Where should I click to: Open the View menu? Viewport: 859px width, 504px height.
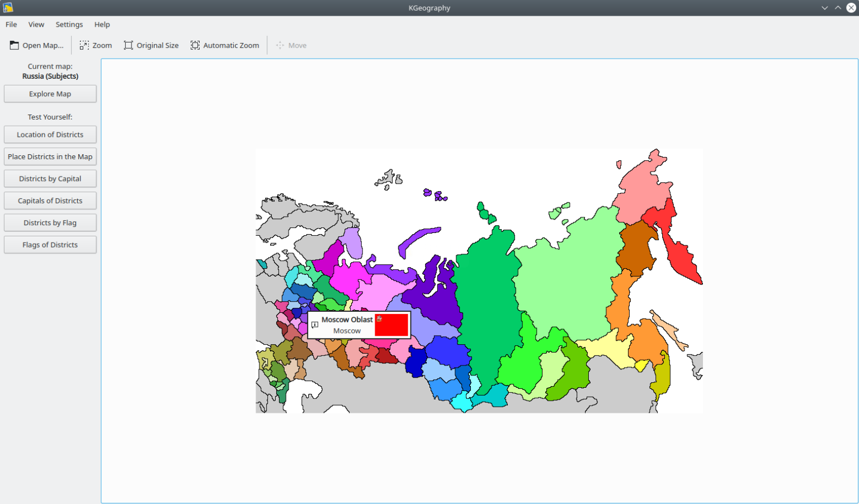click(36, 25)
